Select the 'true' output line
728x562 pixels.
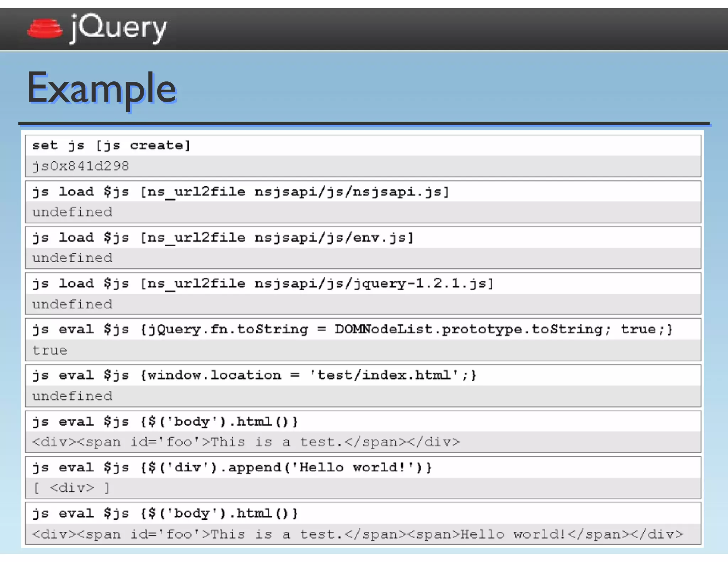(50, 350)
